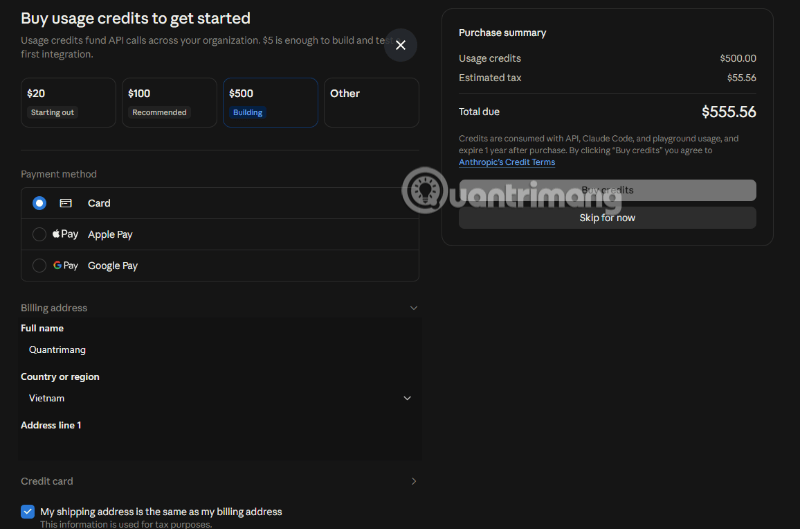Click the Payment method label

(59, 174)
